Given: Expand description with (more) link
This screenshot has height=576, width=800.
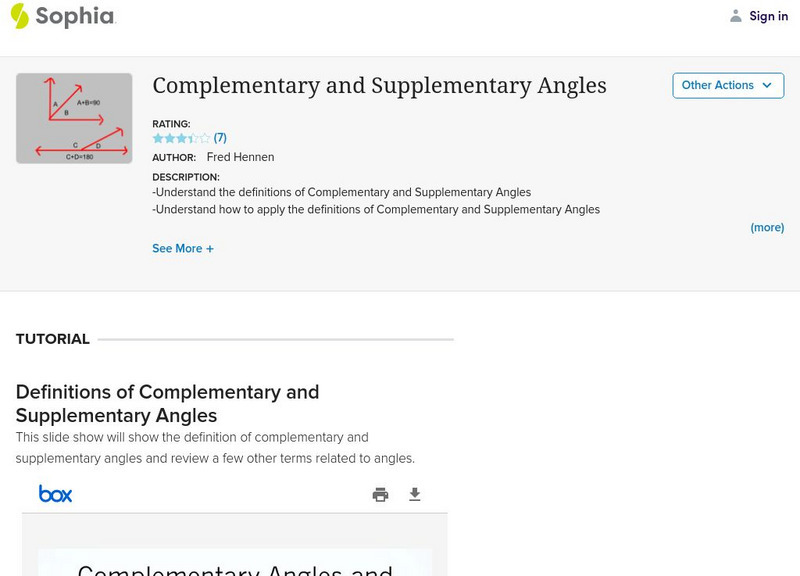Looking at the screenshot, I should coord(767,227).
